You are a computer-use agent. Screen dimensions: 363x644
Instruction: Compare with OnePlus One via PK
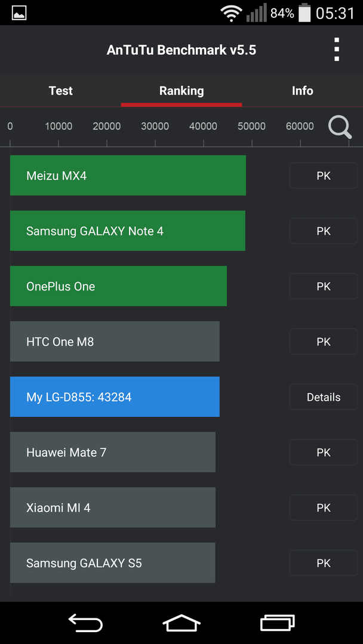pyautogui.click(x=324, y=286)
